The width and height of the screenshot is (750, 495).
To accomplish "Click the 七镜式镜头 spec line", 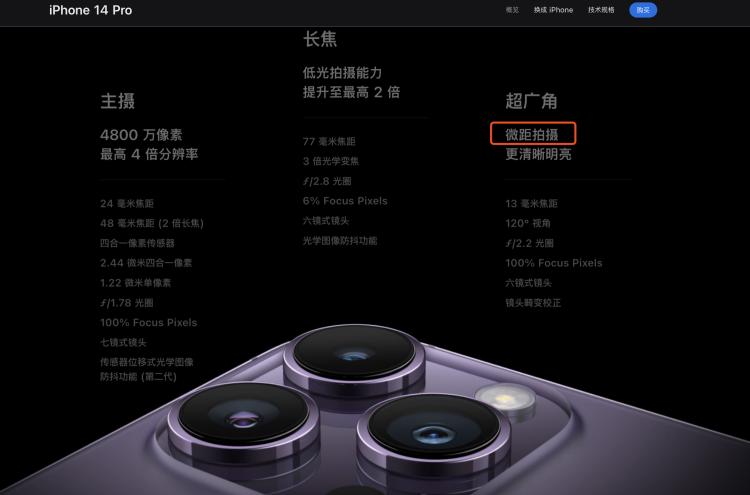I will point(123,342).
